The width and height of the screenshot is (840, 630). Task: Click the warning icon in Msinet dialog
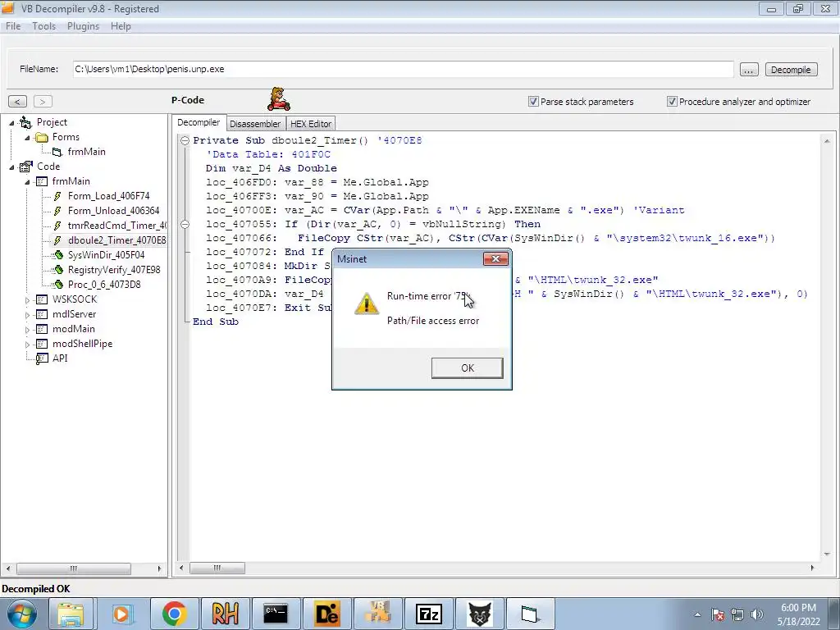point(367,304)
